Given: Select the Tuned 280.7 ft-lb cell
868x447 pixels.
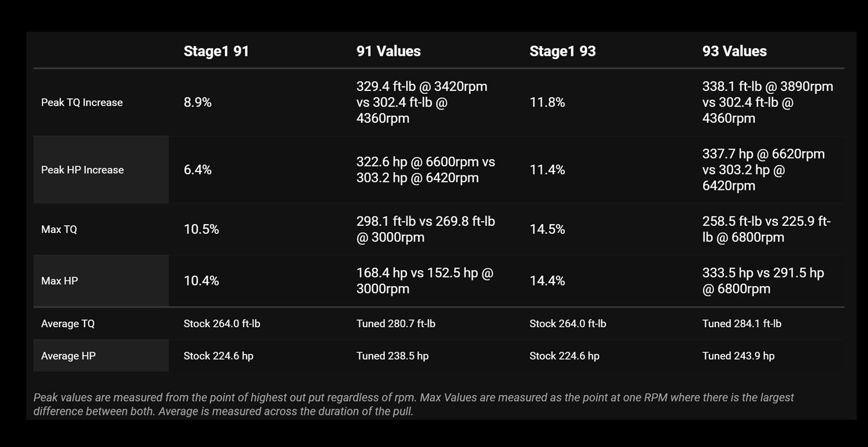Looking at the screenshot, I should tap(396, 324).
